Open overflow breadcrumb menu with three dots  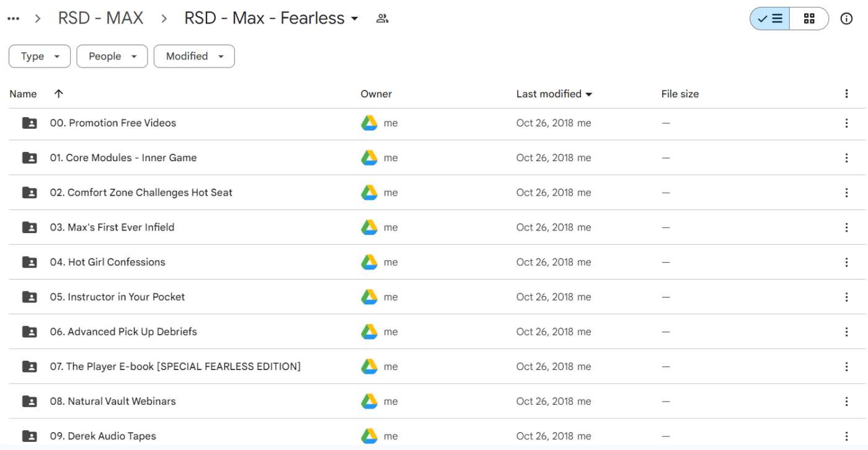click(14, 18)
